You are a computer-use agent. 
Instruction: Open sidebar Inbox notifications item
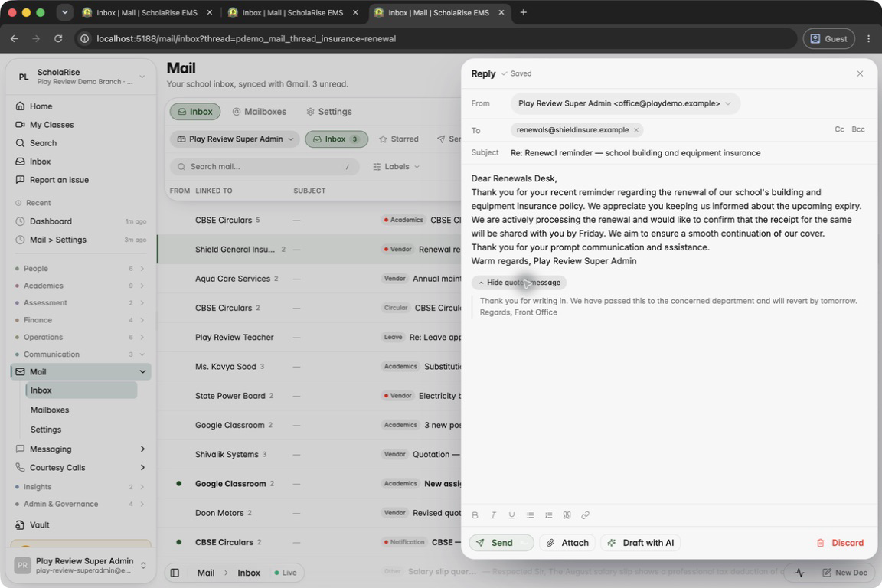coord(80,162)
